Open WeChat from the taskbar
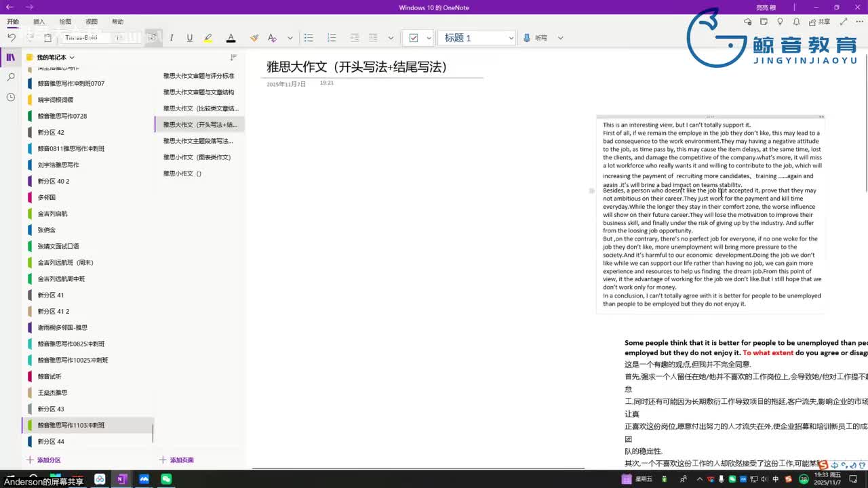The height and width of the screenshot is (488, 868). point(166,479)
